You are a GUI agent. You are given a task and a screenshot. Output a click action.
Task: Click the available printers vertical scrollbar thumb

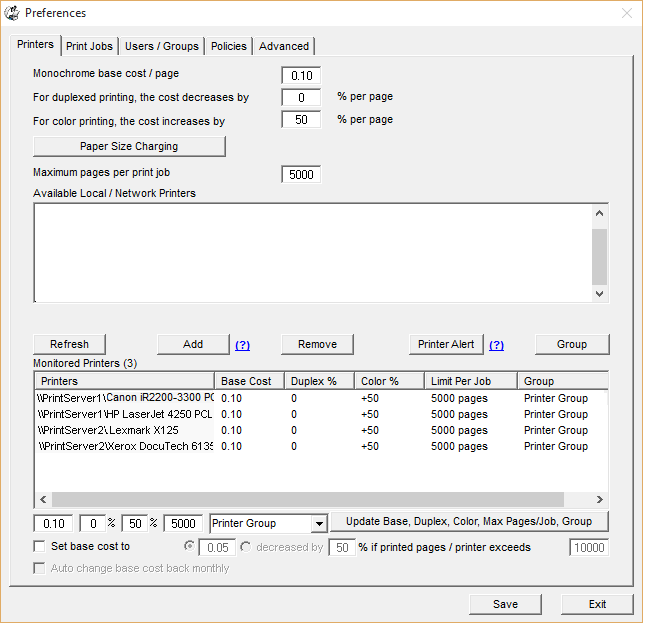[x=600, y=257]
